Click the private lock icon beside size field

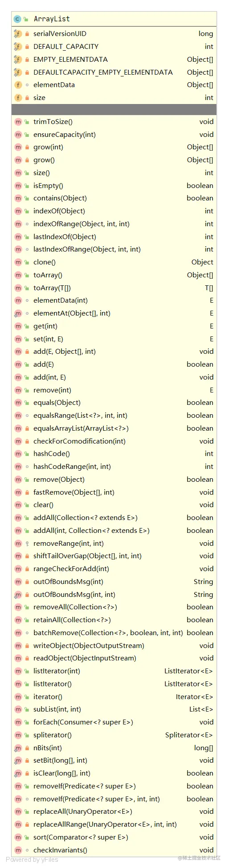(x=27, y=98)
